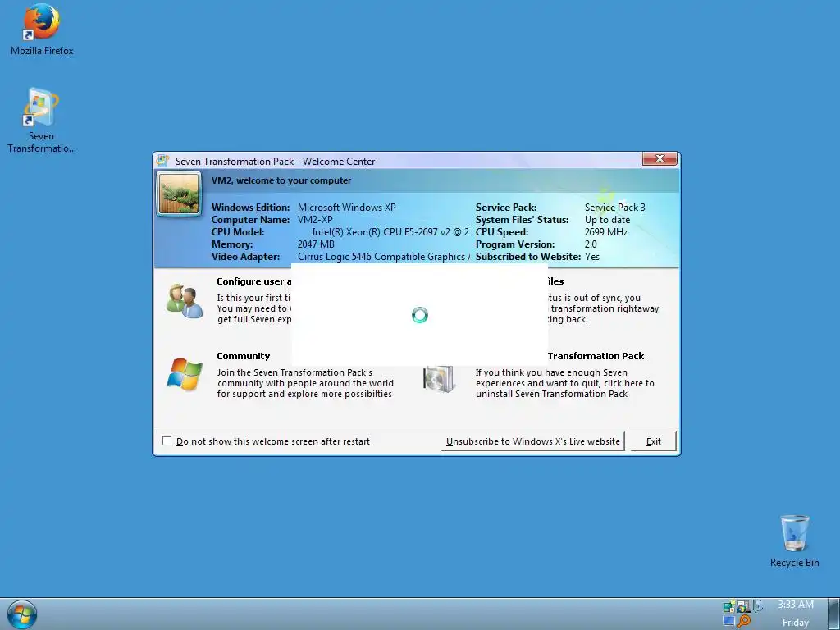Click 'VM2, welcome to your computer' heading
Viewport: 840px width, 630px height.
point(281,180)
